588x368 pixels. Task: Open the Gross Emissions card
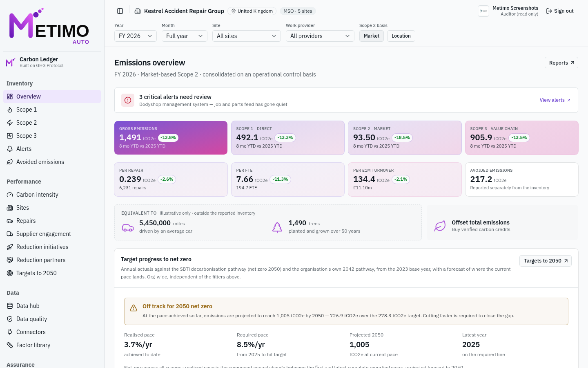(x=171, y=138)
